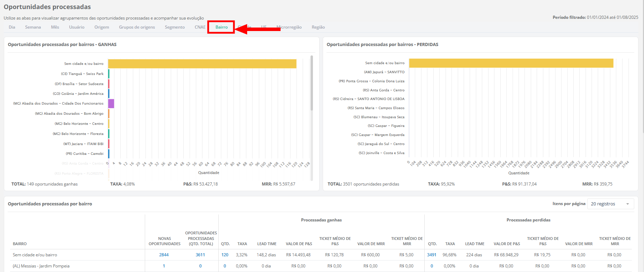
Task: Open the 2844 novas oportunidades link
Action: click(x=164, y=255)
